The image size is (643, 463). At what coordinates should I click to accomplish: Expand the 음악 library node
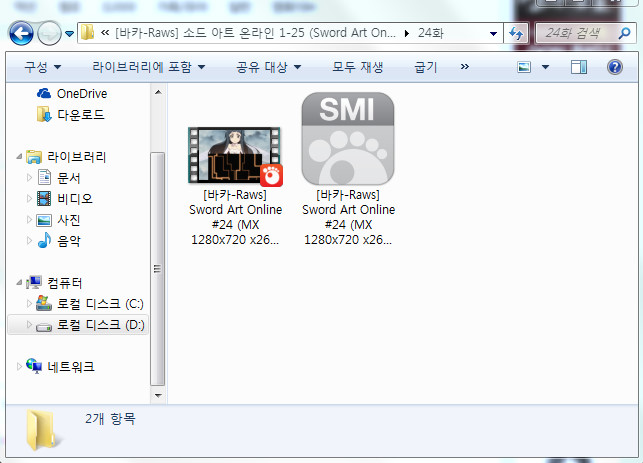tap(29, 240)
